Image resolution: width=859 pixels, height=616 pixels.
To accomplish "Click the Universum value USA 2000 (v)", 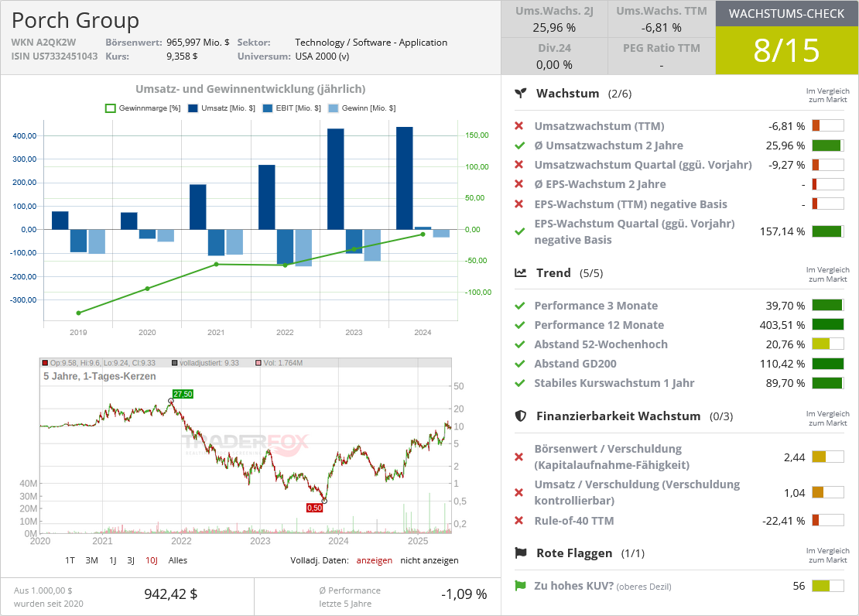I will (322, 56).
